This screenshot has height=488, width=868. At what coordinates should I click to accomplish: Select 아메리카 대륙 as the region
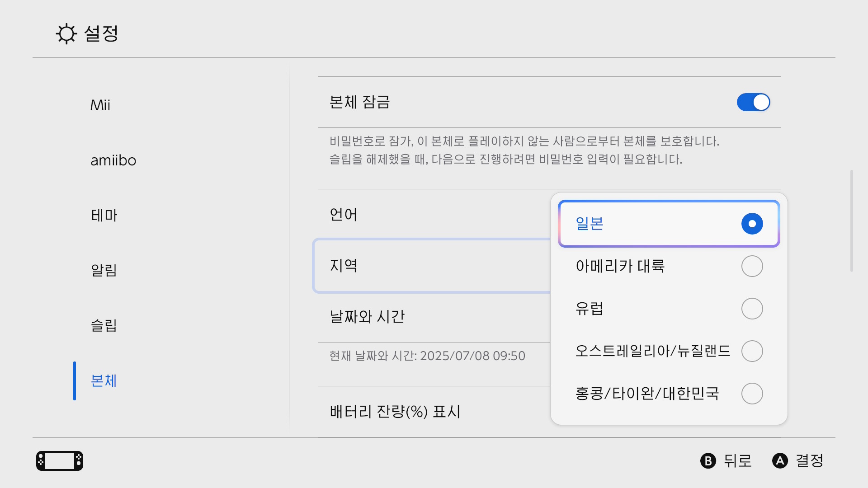668,266
